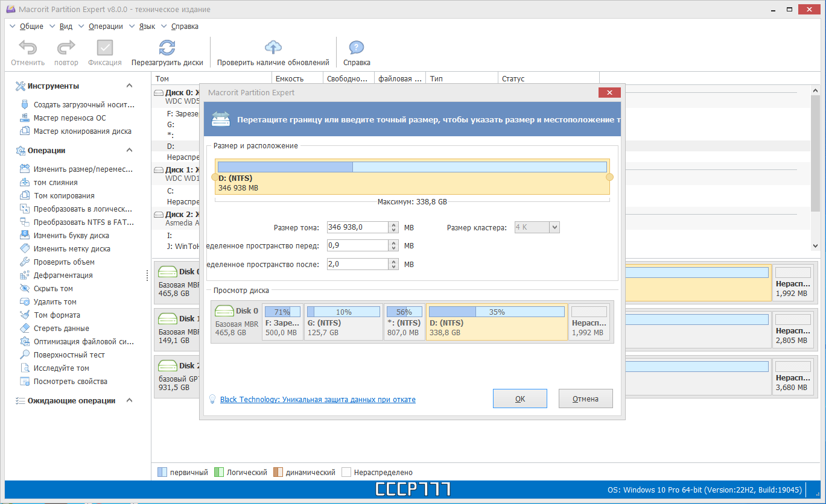826x504 pixels.
Task: Select Изменить букву диска operation
Action: pyautogui.click(x=65, y=236)
